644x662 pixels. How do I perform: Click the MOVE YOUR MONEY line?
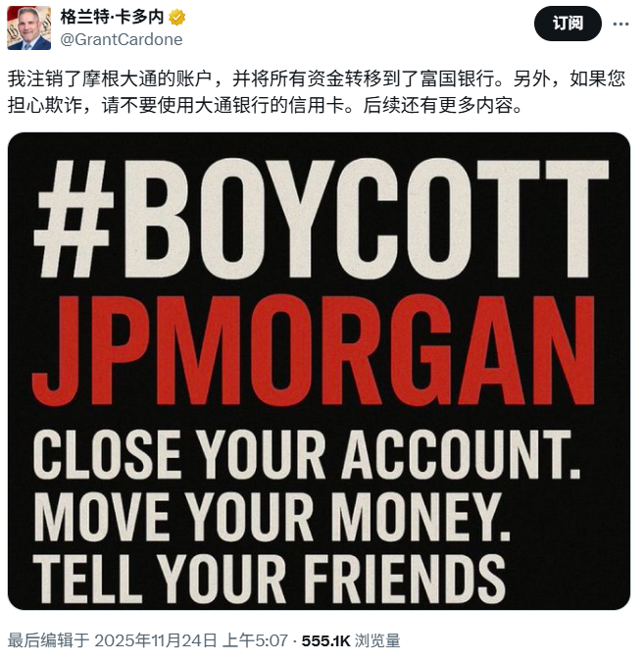click(272, 517)
